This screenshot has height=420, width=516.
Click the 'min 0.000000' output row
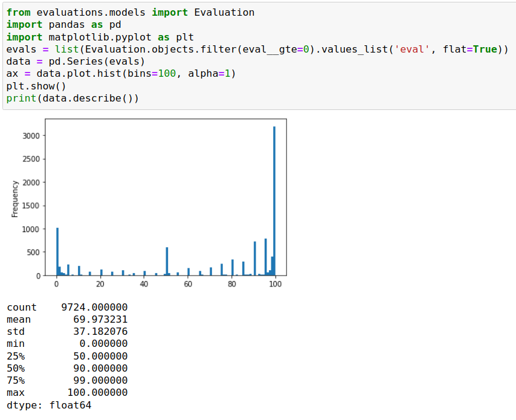67,344
